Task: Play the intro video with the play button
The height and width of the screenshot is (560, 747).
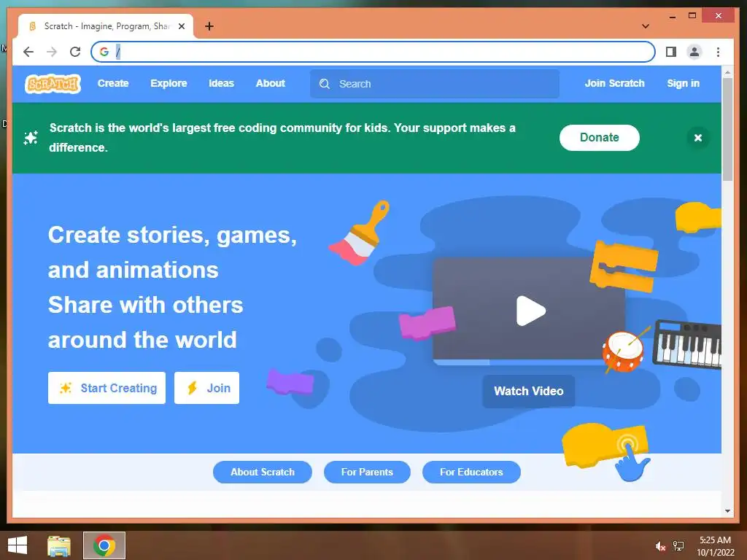Action: [x=530, y=311]
